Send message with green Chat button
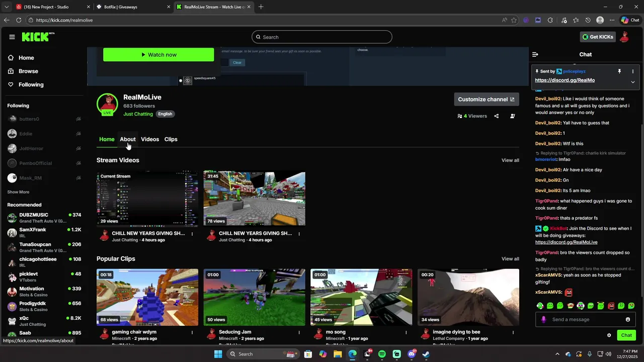 pyautogui.click(x=626, y=335)
